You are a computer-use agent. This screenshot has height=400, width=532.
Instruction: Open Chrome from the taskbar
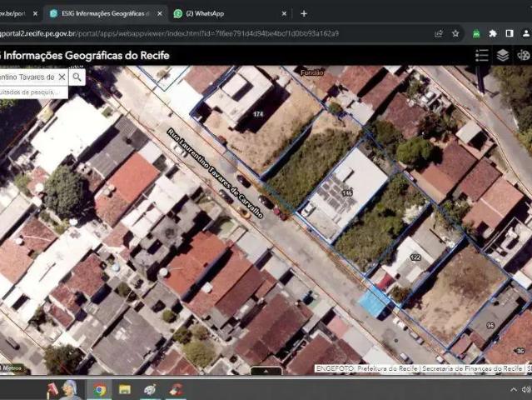click(x=99, y=390)
